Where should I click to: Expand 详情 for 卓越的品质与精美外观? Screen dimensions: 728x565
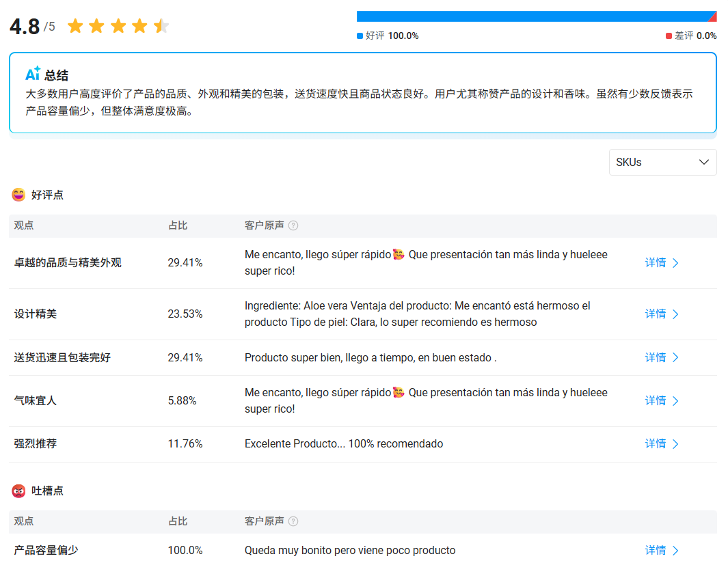(660, 262)
